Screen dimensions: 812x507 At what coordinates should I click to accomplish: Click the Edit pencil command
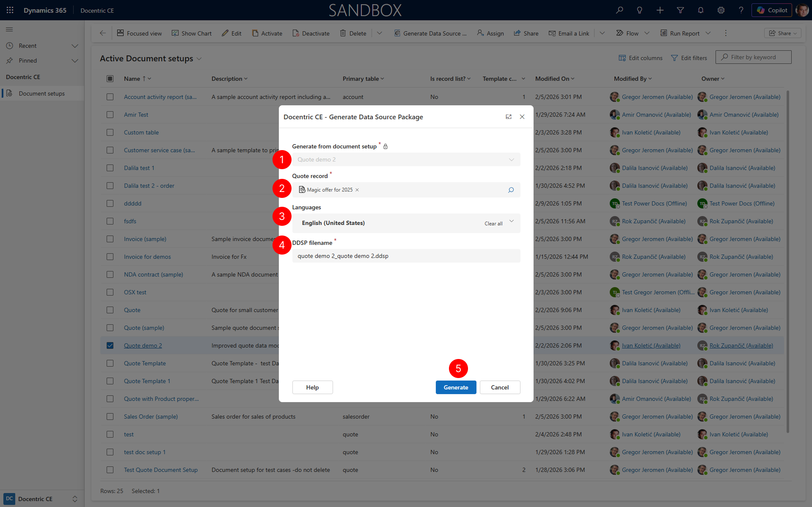click(x=232, y=33)
